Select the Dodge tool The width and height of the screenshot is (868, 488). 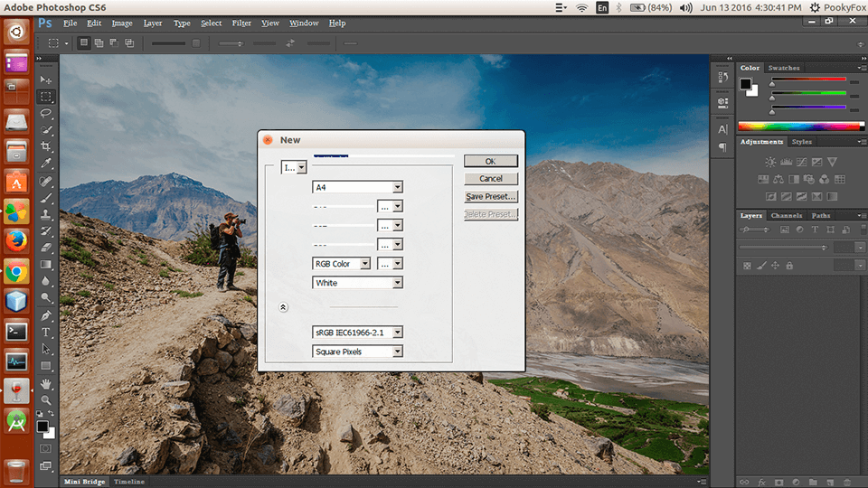click(x=46, y=298)
